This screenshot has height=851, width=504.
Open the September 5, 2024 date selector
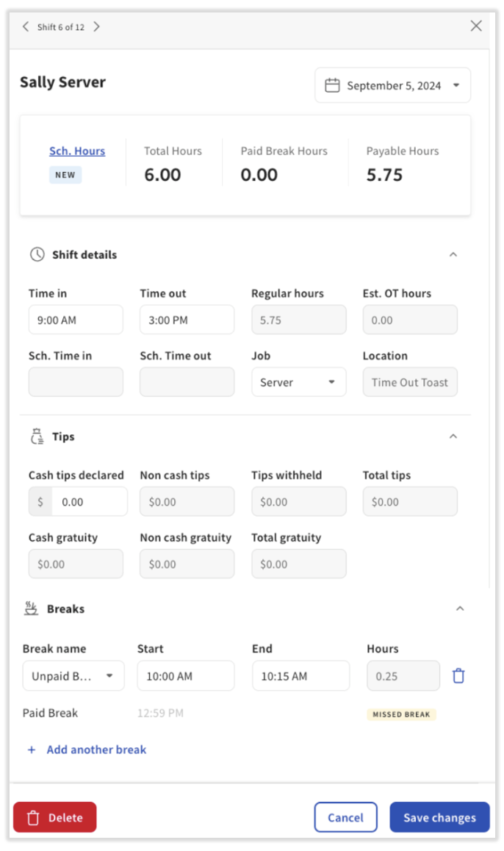point(392,85)
